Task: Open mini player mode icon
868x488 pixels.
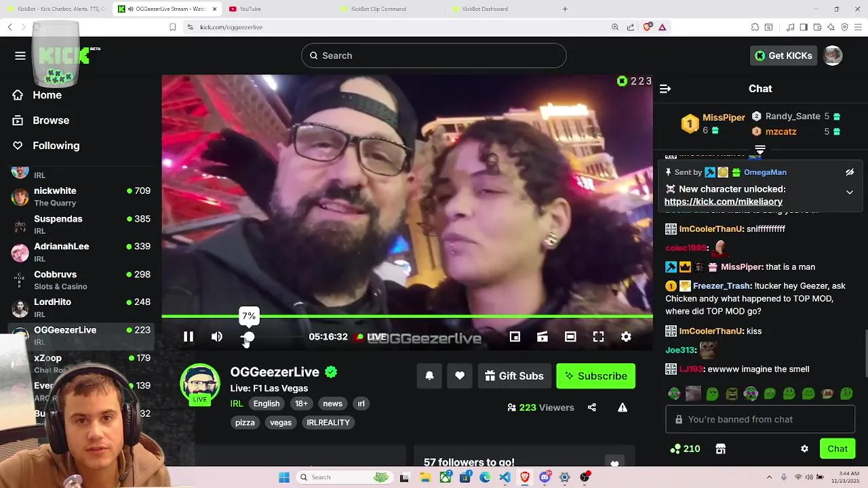Action: 515,337
